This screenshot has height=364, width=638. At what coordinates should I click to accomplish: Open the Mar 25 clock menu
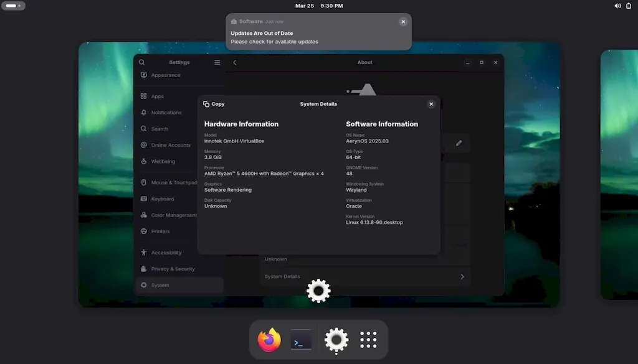(x=319, y=6)
